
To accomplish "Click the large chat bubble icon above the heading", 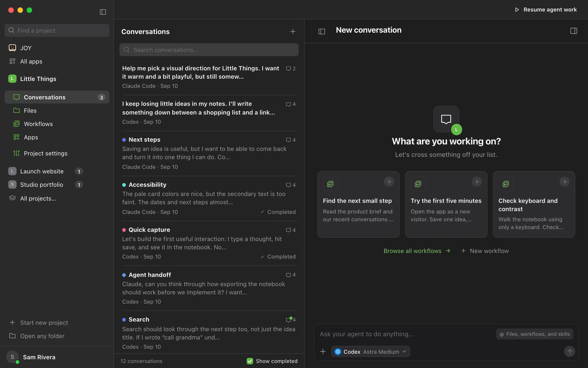I will (446, 119).
